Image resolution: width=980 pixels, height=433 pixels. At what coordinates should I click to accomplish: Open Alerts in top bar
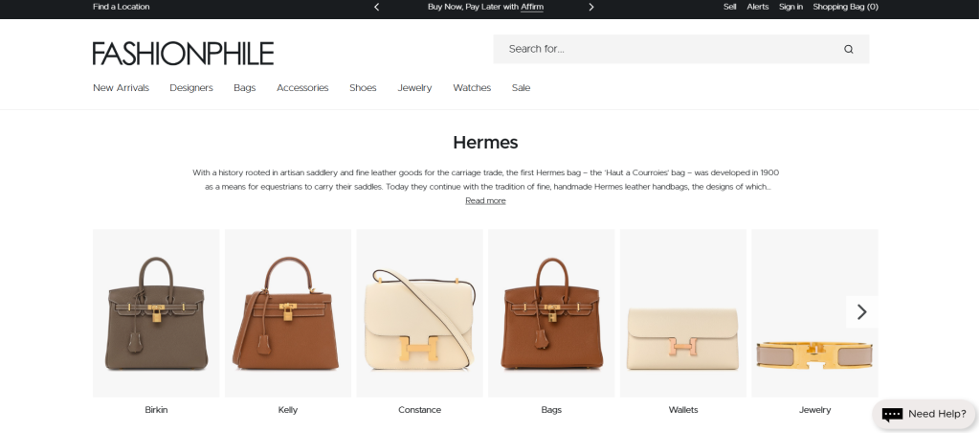pos(758,7)
